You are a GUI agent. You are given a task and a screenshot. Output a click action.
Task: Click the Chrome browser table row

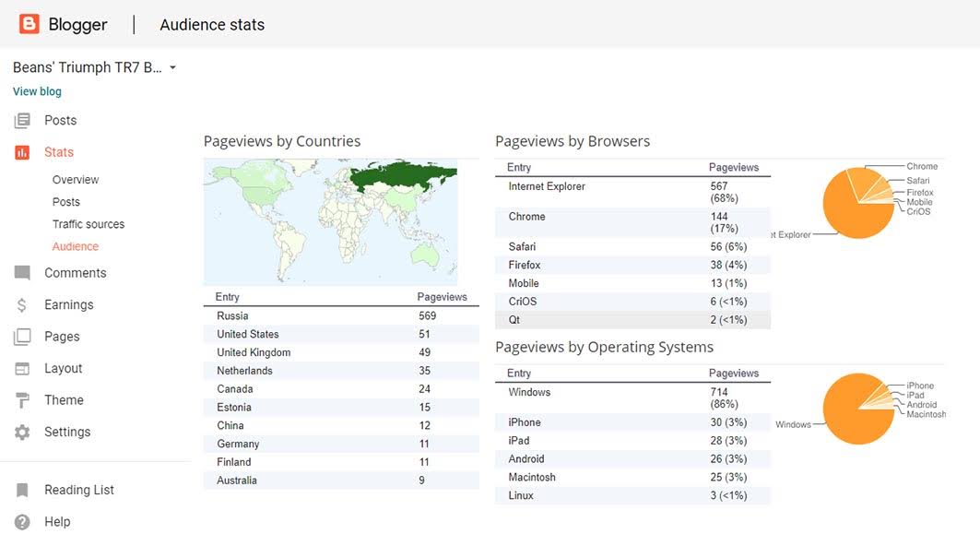point(632,222)
